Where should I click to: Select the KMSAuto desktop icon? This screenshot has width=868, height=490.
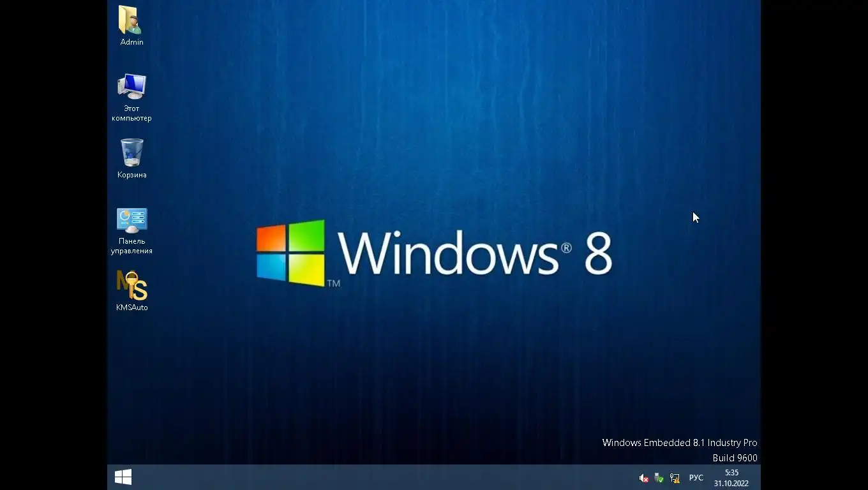click(131, 291)
